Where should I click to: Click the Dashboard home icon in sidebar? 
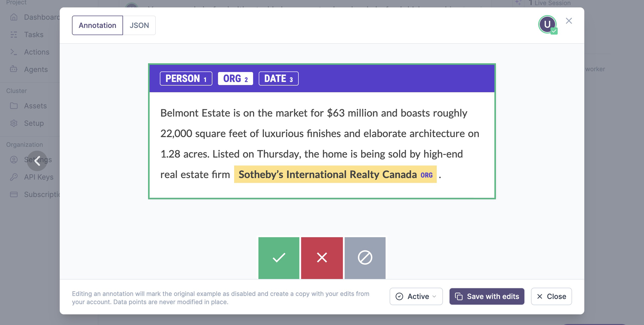pos(14,17)
